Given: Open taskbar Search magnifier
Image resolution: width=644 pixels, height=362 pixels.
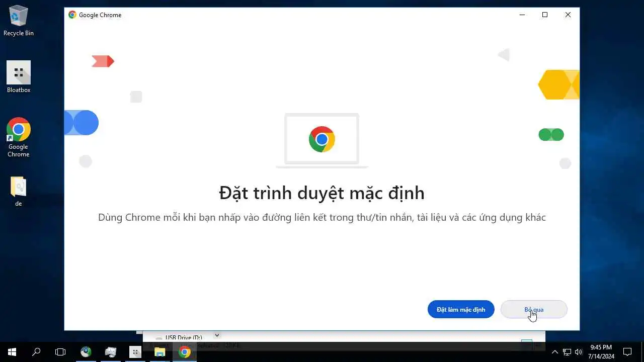Looking at the screenshot, I should [36, 352].
